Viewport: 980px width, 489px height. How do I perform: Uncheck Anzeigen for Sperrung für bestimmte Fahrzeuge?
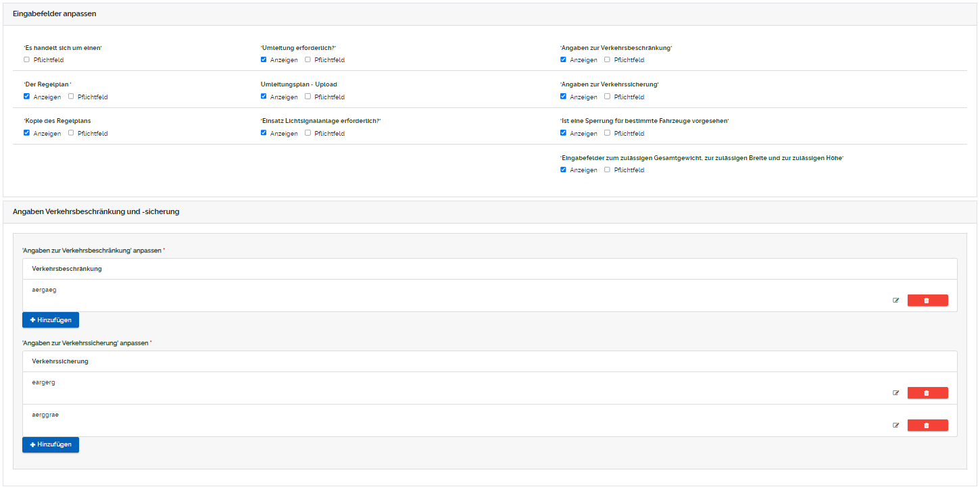[x=563, y=133]
